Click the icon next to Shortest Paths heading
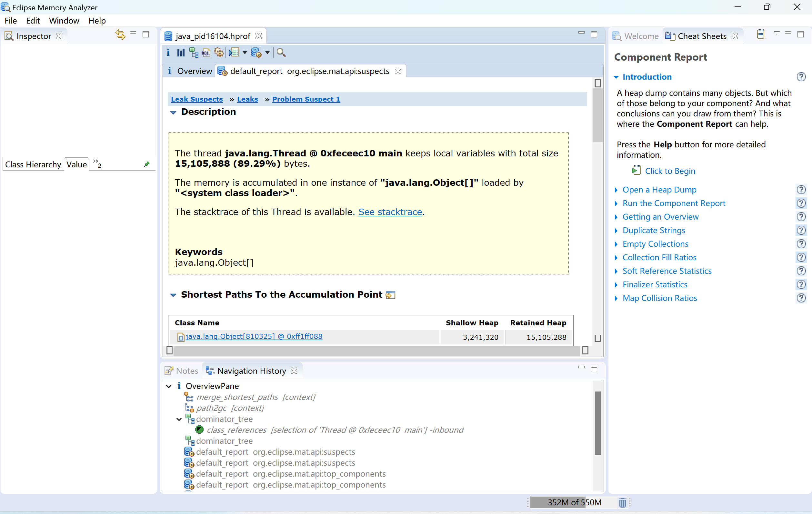 coord(390,295)
